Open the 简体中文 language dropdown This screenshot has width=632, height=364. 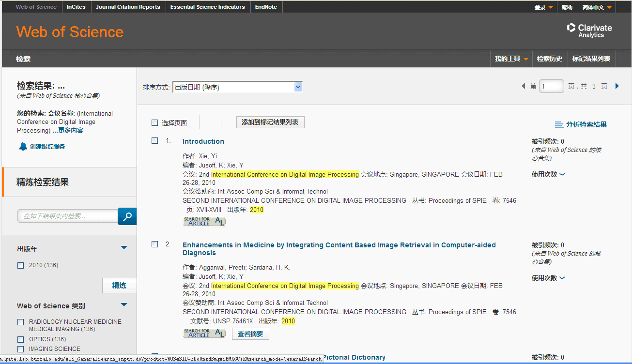click(597, 7)
